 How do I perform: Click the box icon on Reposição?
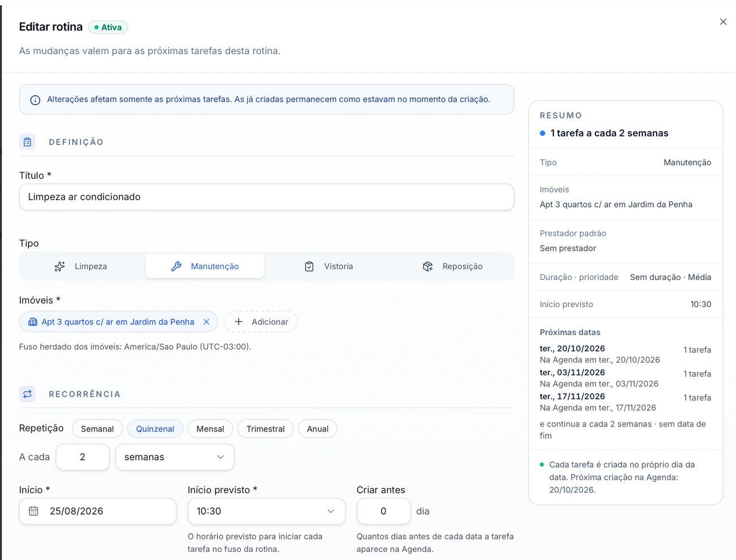[x=427, y=266]
